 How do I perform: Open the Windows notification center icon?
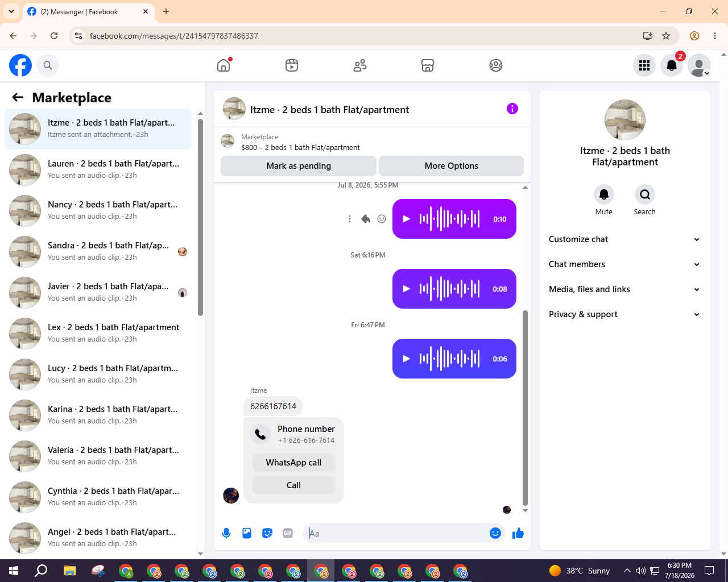pyautogui.click(x=709, y=571)
